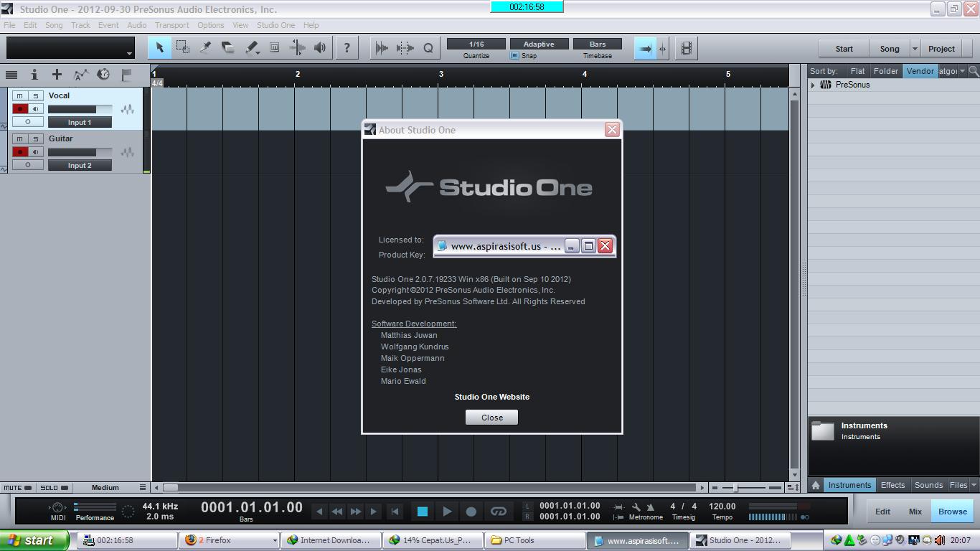Show automation icon in track header

point(80,74)
